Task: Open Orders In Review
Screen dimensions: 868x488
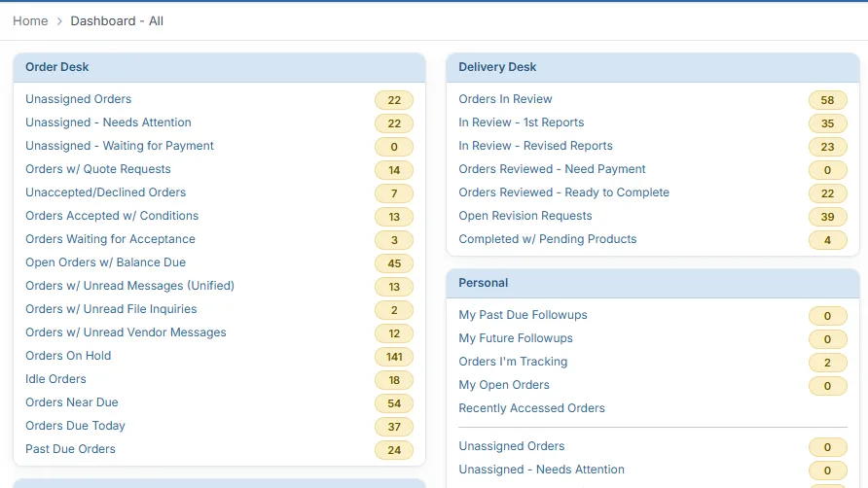Action: [x=505, y=99]
